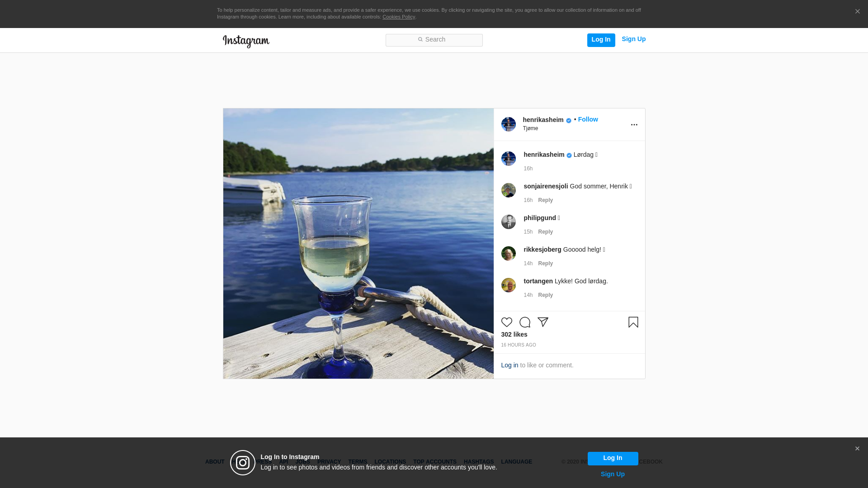The image size is (868, 488).
Task: Open the Tjøme location link
Action: point(530,129)
